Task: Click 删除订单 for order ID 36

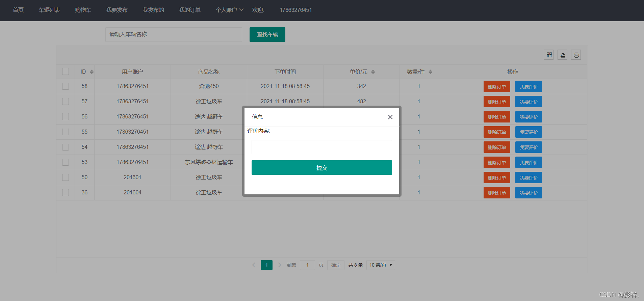Action: tap(497, 193)
